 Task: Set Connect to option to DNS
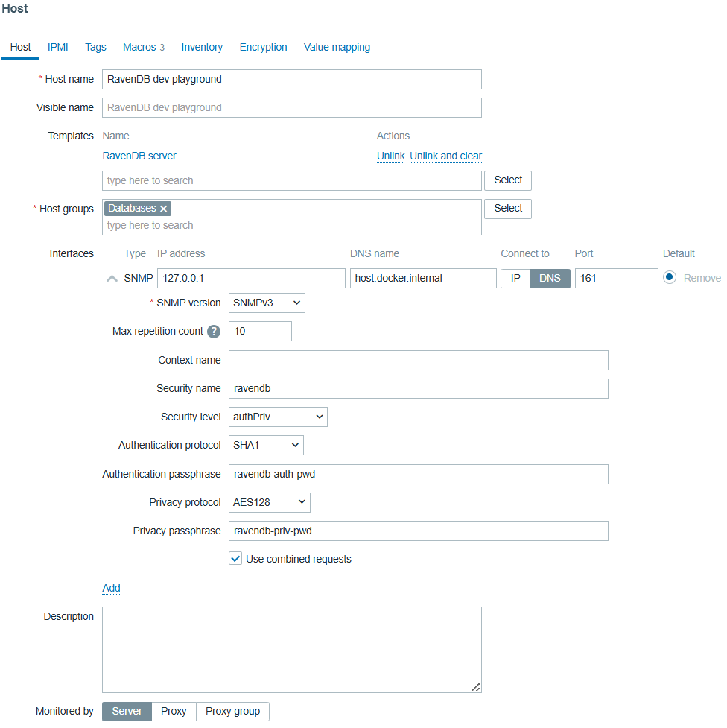[550, 279]
